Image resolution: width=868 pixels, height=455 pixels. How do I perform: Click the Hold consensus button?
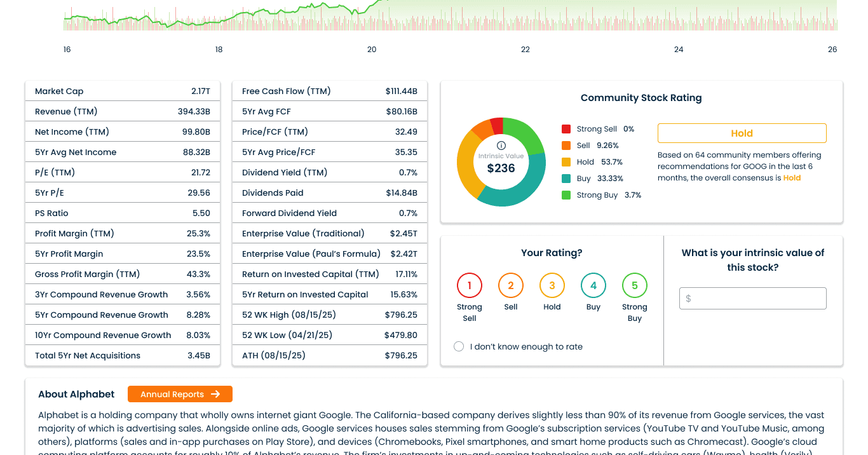pyautogui.click(x=742, y=133)
